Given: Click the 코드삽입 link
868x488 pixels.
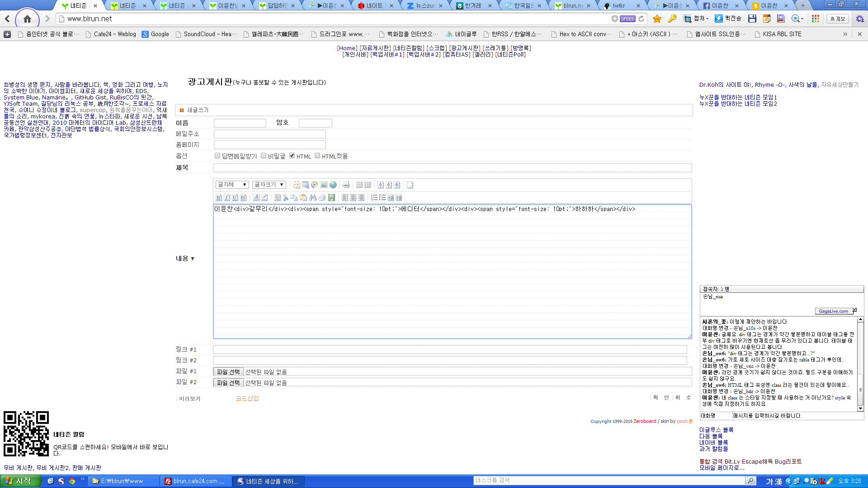Looking at the screenshot, I should [247, 398].
